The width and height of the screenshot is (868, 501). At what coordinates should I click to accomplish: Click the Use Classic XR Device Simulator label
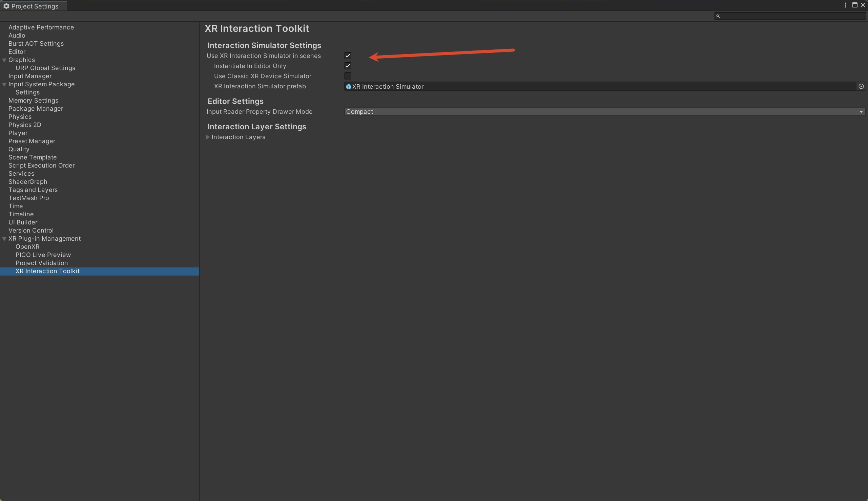point(262,76)
